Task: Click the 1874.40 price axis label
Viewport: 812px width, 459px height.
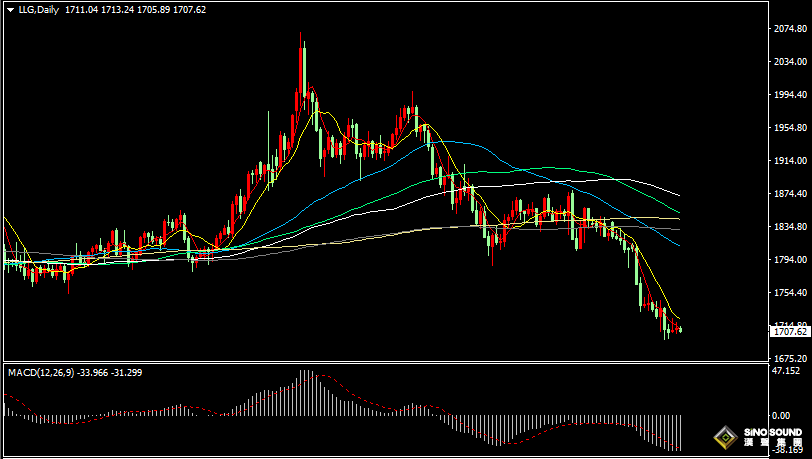Action: point(790,194)
